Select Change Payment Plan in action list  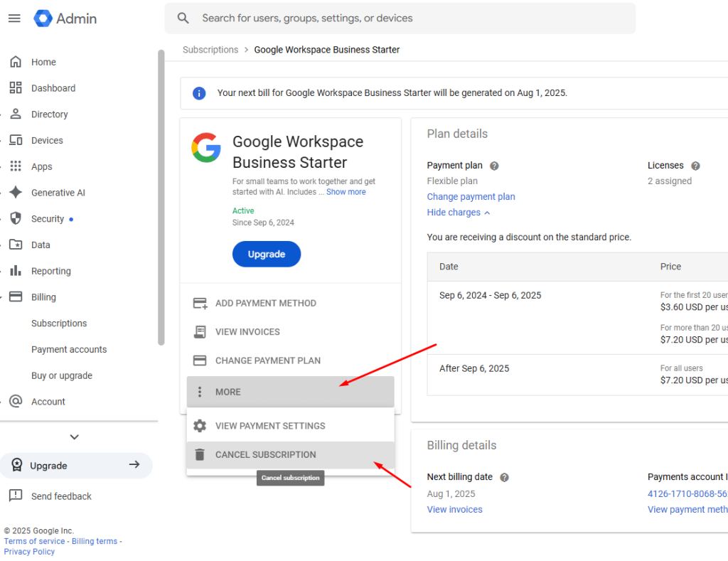290,360
